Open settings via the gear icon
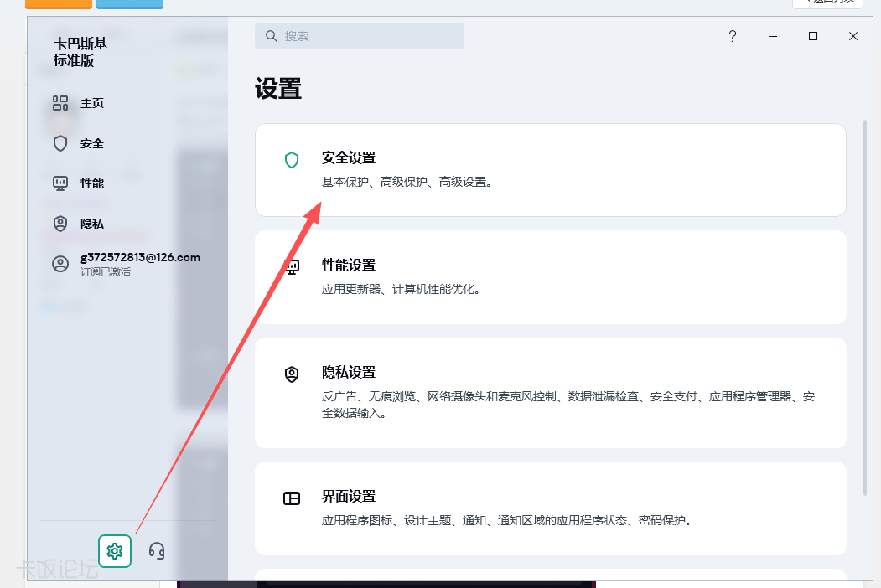 [x=115, y=551]
